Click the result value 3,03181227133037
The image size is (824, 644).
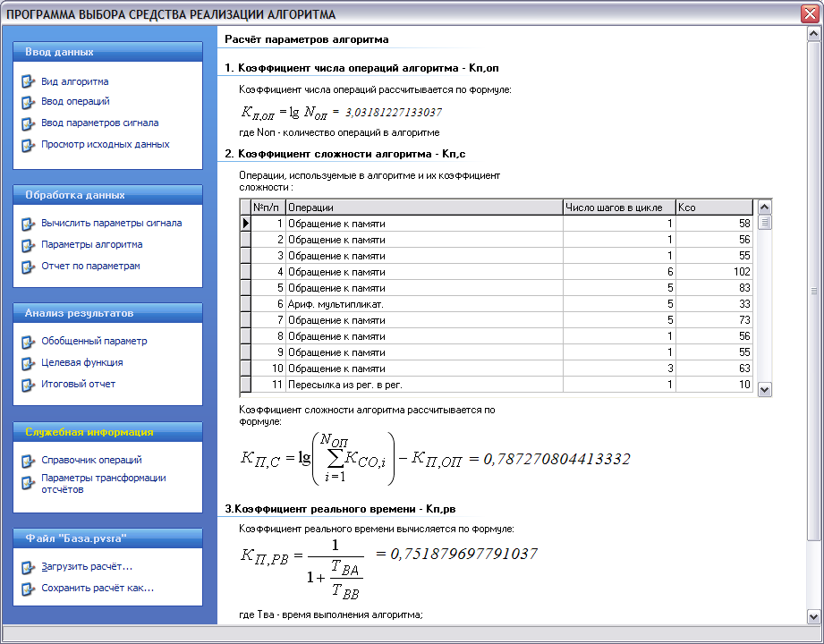[x=394, y=113]
